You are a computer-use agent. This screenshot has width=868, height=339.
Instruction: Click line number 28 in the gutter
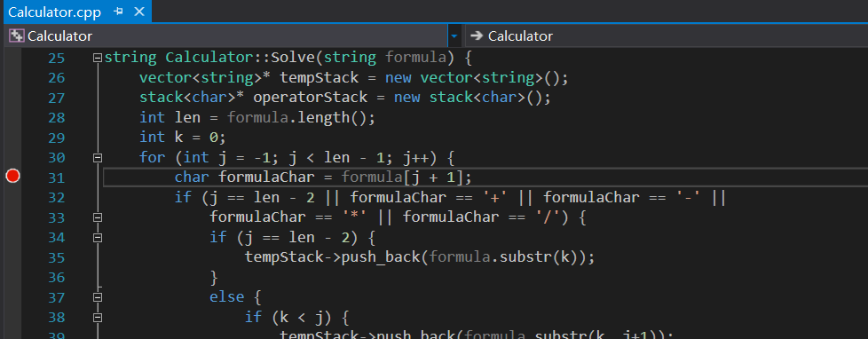click(56, 117)
